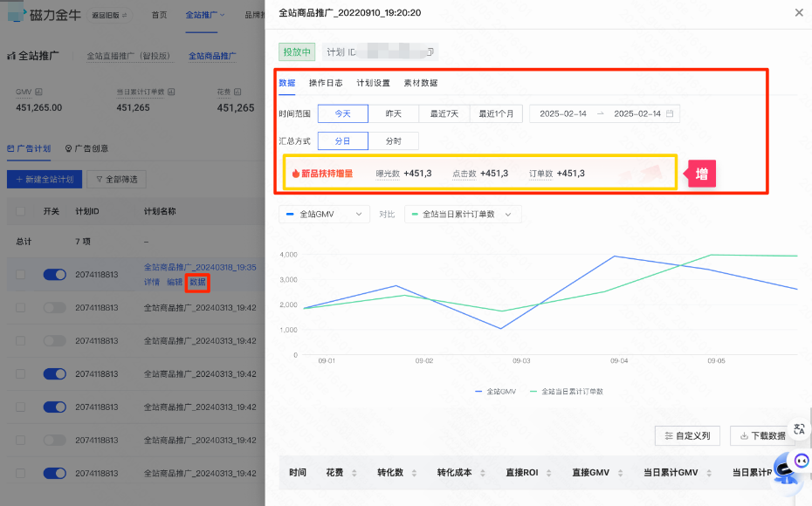Screen dimensions: 812x506
Task: Click the 时间 column header
Action: pos(298,472)
